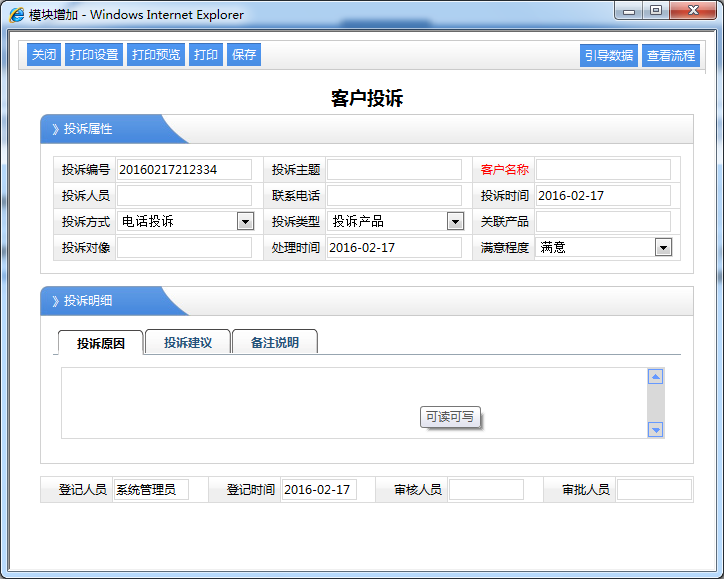The width and height of the screenshot is (724, 579).
Task: Click the Internet Explorer icon in title bar
Action: (17, 14)
